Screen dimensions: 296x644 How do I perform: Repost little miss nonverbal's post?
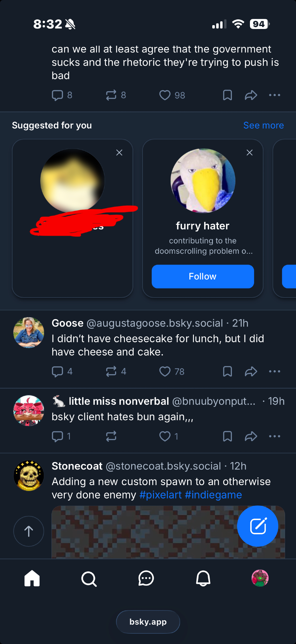(x=111, y=436)
